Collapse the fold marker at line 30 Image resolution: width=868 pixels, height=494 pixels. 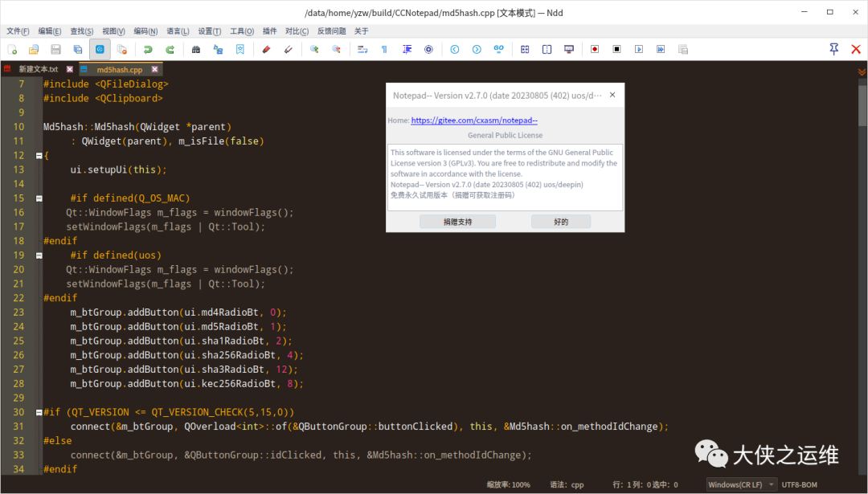click(39, 413)
